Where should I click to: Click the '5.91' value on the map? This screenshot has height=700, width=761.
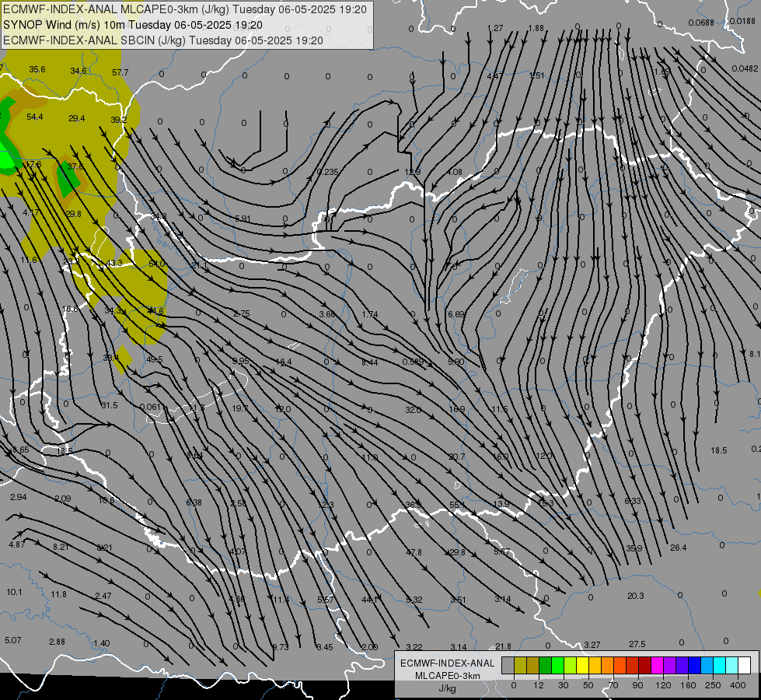point(243,219)
